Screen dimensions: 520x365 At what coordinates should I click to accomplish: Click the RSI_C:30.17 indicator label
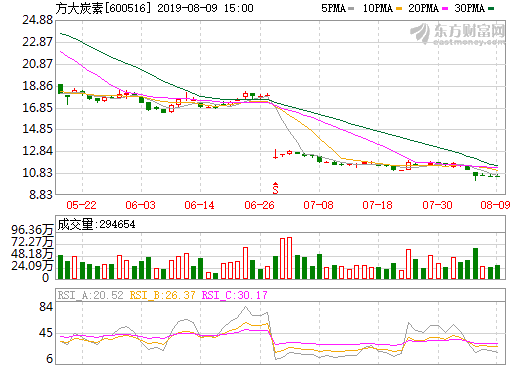click(235, 295)
